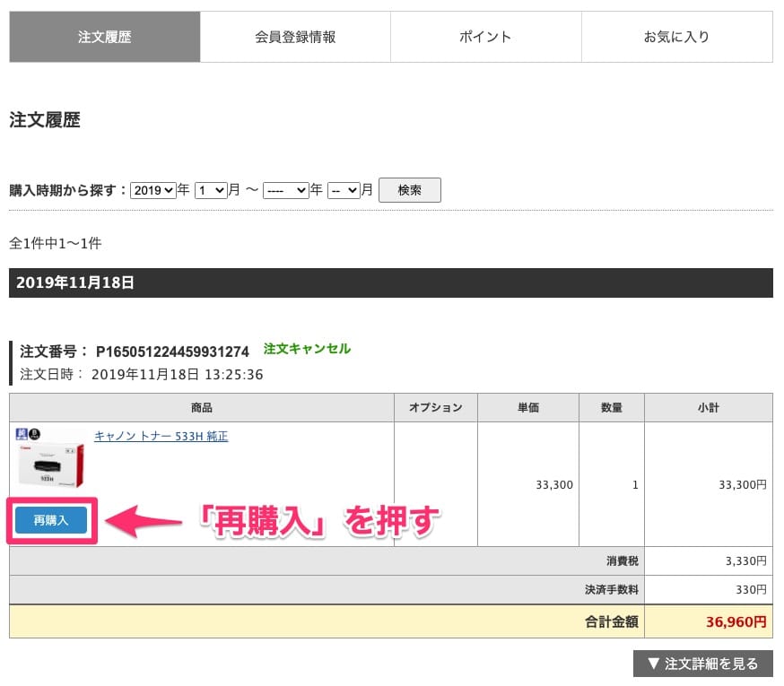Screen dimensions: 784x686
Task: Open the 会員登録情報 tab
Action: tap(295, 37)
